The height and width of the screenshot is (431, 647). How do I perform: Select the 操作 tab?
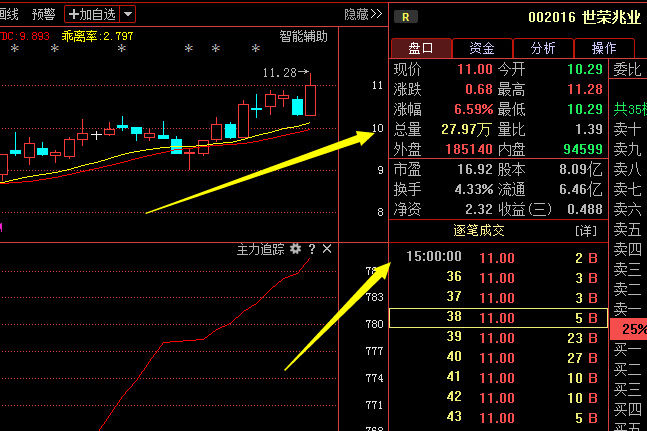[x=604, y=48]
